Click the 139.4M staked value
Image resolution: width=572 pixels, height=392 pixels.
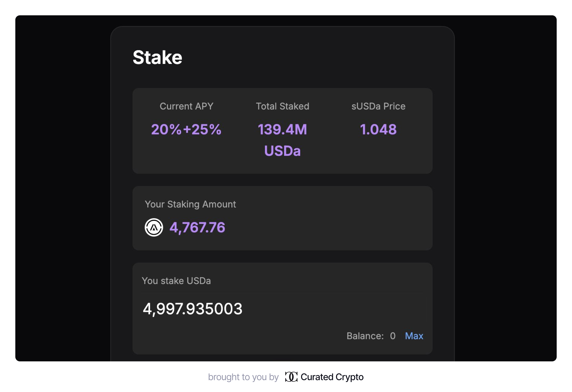tap(282, 129)
